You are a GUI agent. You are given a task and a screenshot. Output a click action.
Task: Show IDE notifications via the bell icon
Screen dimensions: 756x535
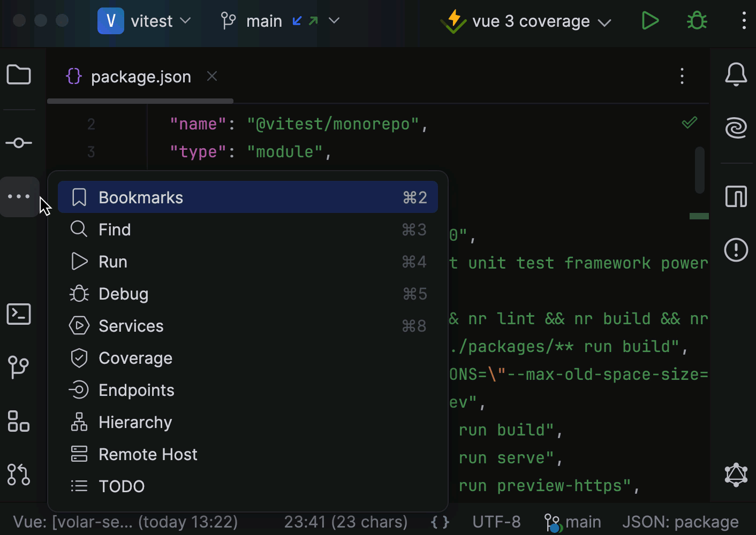736,75
